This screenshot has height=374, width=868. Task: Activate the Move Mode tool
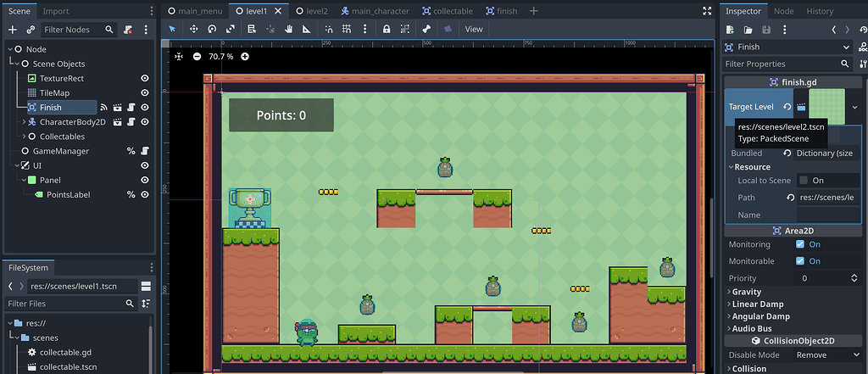(194, 29)
